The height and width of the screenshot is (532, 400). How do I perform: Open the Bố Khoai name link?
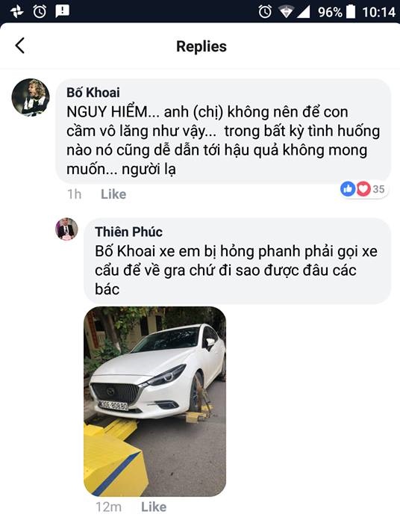(93, 93)
